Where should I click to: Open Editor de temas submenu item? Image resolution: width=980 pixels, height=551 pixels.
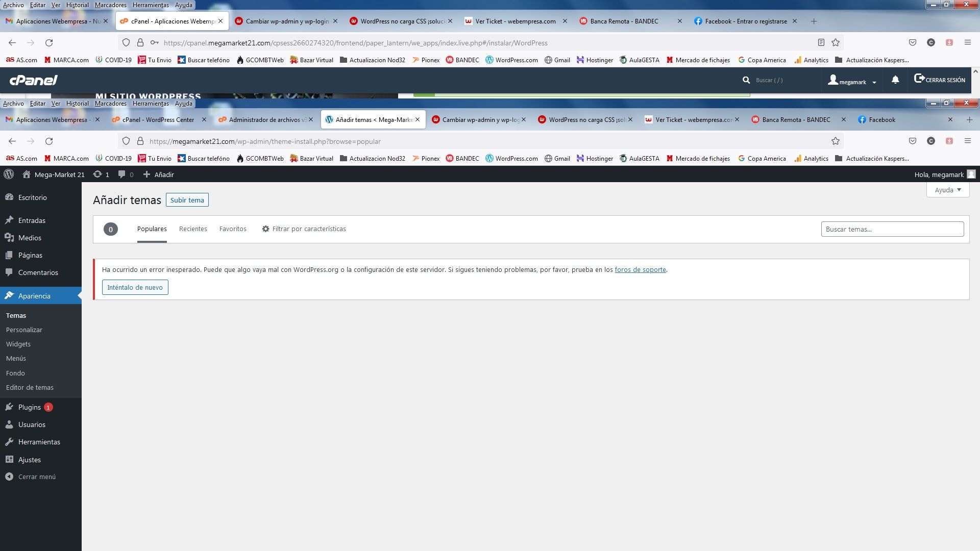(30, 388)
